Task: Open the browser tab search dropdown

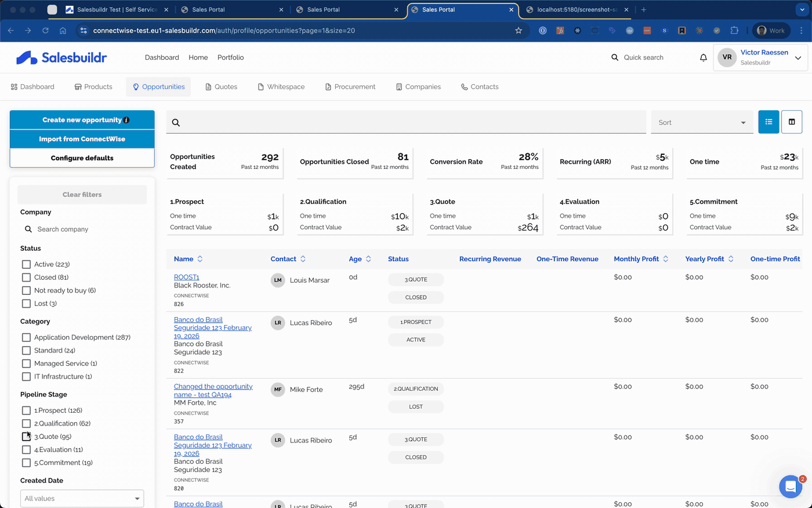Action: coord(802,9)
